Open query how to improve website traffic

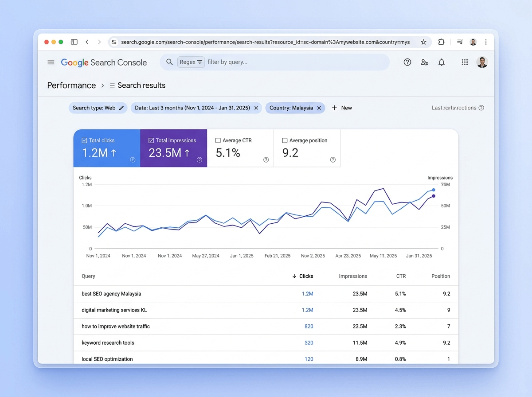click(116, 327)
